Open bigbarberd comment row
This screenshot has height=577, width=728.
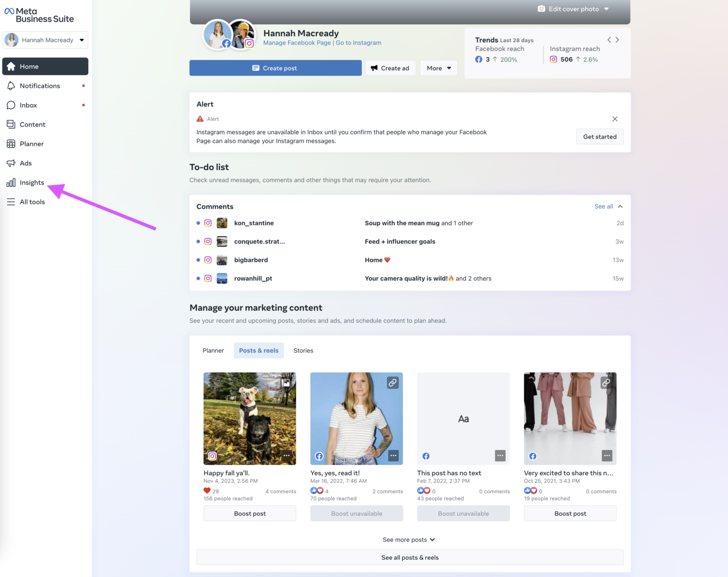tap(410, 260)
